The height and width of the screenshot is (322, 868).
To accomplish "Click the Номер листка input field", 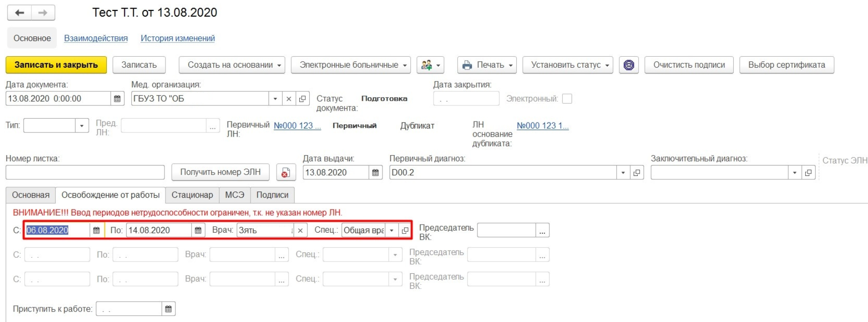I will pos(85,173).
